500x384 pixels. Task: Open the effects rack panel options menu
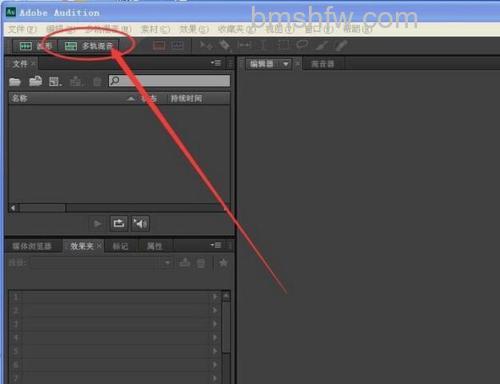pyautogui.click(x=215, y=245)
